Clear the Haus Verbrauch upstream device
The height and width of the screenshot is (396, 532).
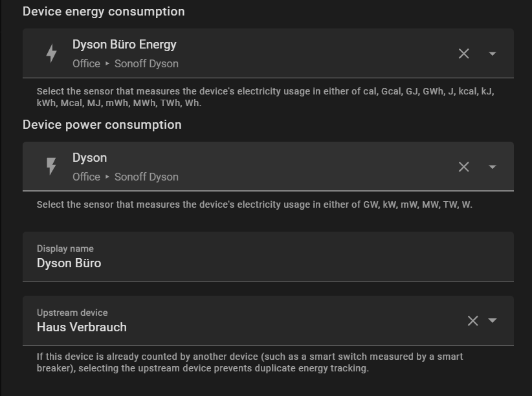(472, 321)
